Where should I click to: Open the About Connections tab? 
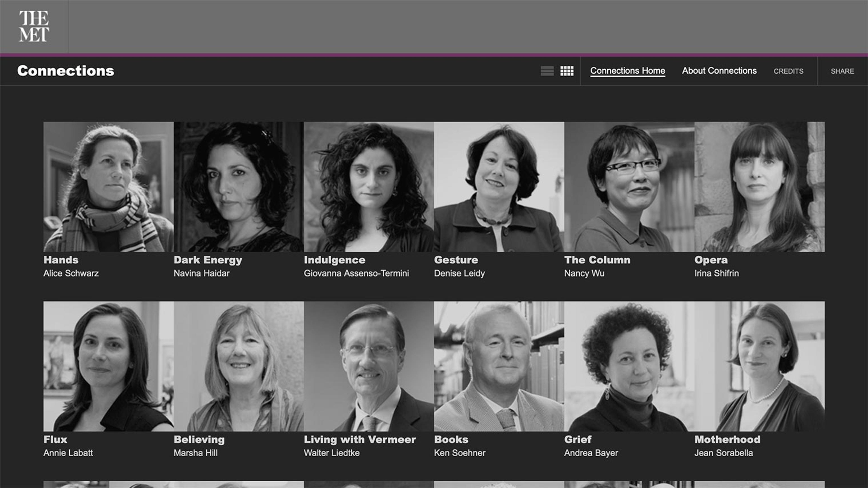(719, 71)
